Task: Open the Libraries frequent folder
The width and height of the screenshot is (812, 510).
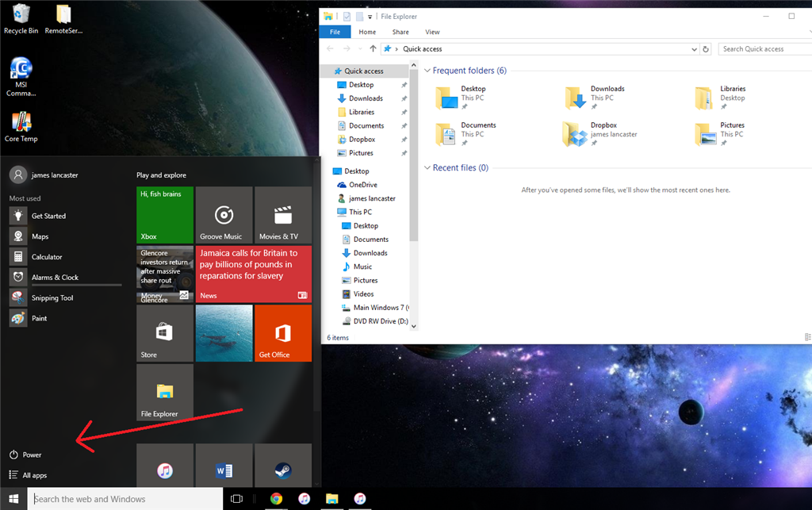Action: pos(720,98)
